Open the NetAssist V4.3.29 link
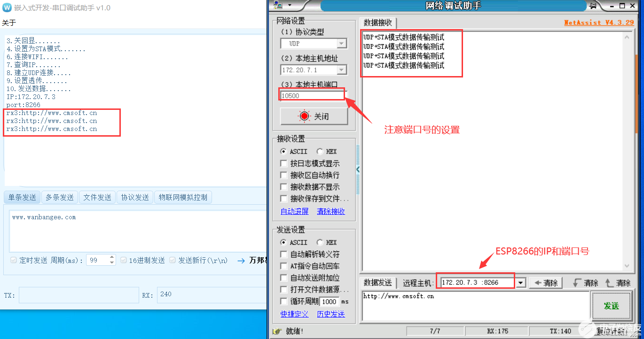Image resolution: width=644 pixels, height=339 pixels. pos(599,22)
